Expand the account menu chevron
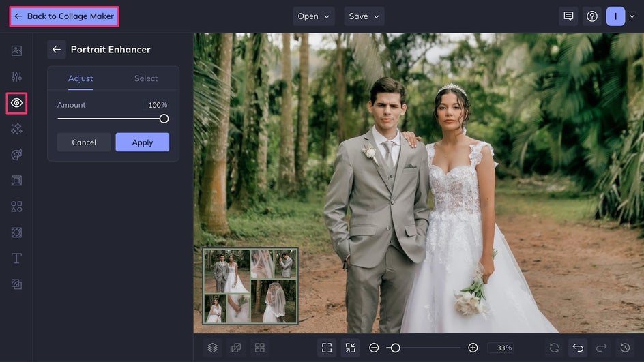The image size is (644, 362). coord(632,16)
